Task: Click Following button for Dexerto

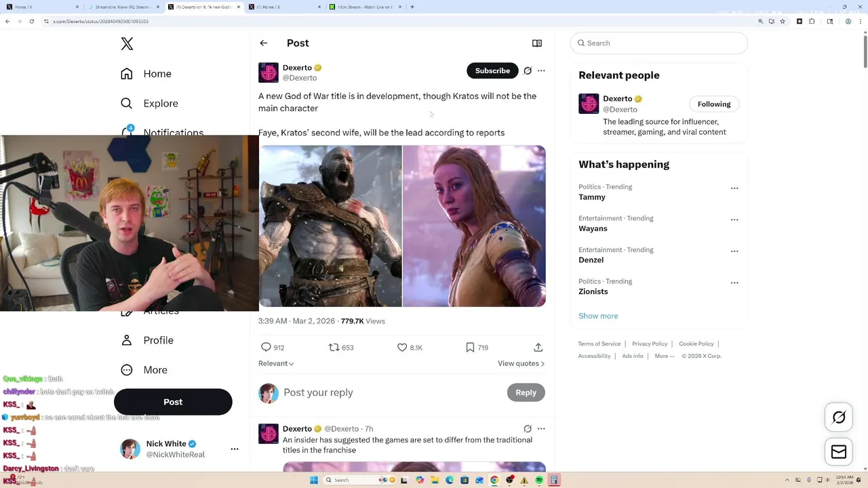Action: point(714,104)
